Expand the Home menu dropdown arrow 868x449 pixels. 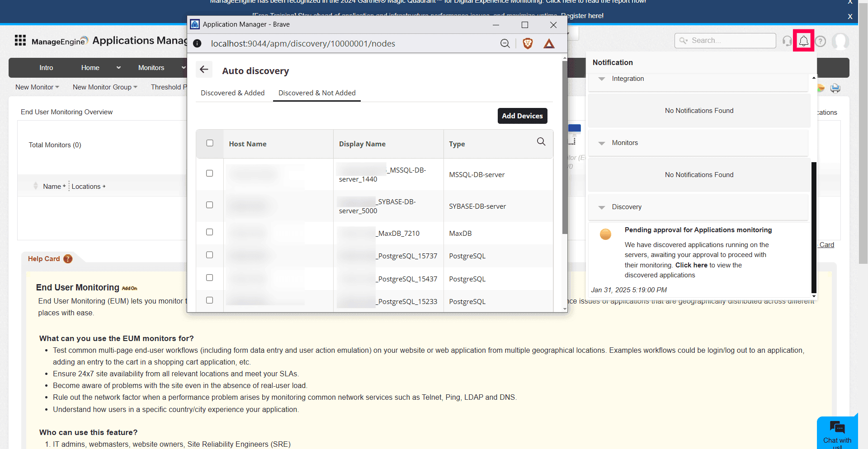tap(118, 68)
